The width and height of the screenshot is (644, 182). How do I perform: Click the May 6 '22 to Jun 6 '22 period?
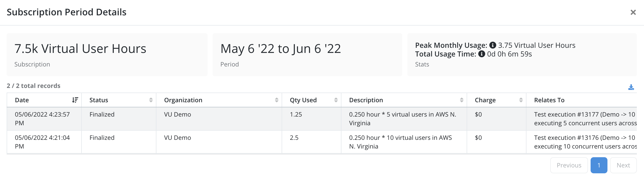(281, 49)
